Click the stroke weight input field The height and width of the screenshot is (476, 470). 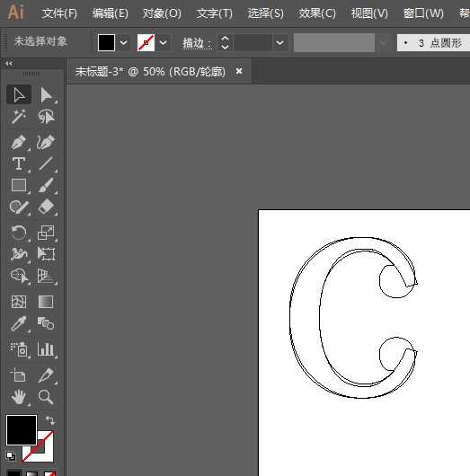click(x=253, y=42)
